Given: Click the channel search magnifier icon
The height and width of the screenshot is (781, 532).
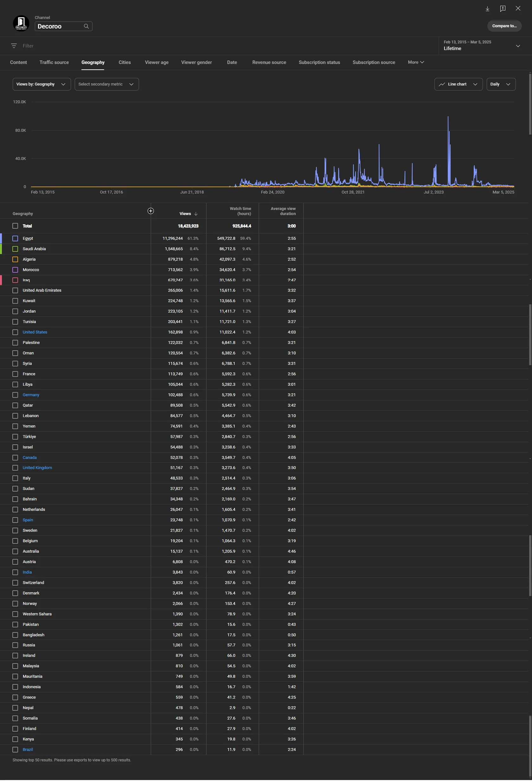Looking at the screenshot, I should point(86,26).
